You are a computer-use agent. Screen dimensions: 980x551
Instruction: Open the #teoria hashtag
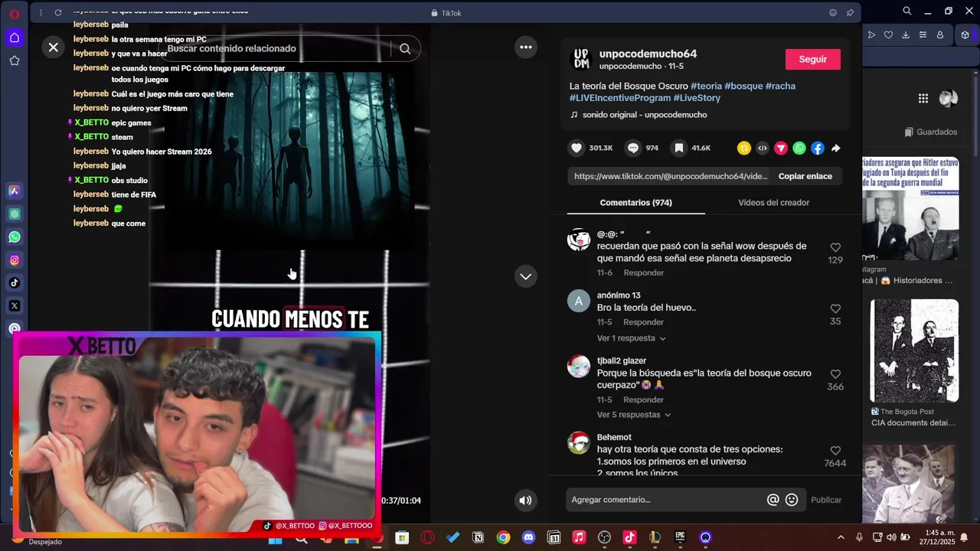coord(706,86)
